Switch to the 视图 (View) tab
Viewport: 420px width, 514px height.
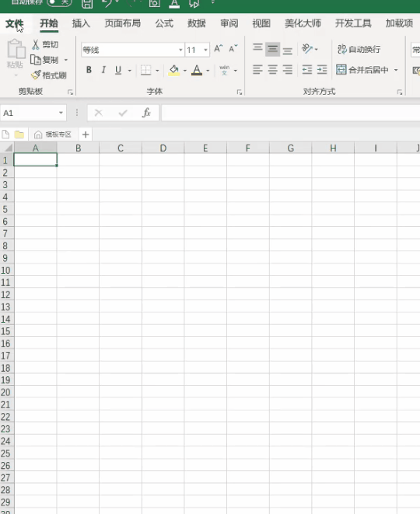pos(261,23)
